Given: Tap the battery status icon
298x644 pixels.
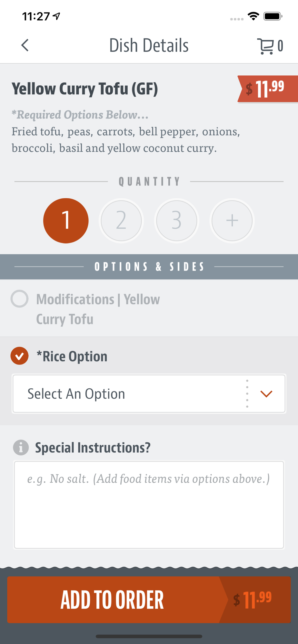Looking at the screenshot, I should pyautogui.click(x=273, y=16).
